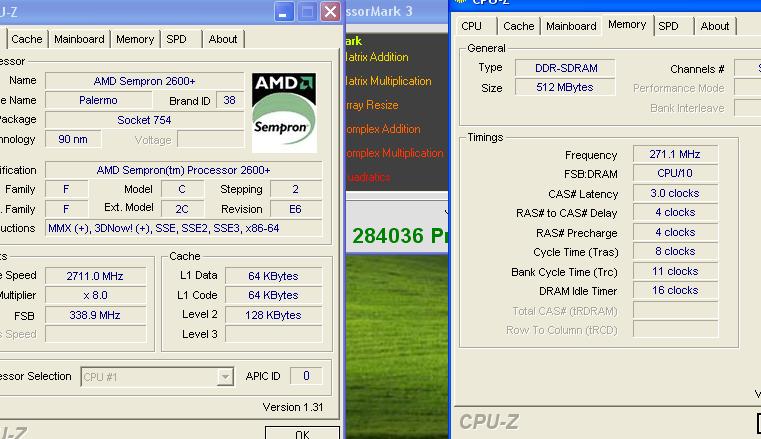Open About tab in left CPU-Z window
The height and width of the screenshot is (439, 761).
[x=223, y=39]
